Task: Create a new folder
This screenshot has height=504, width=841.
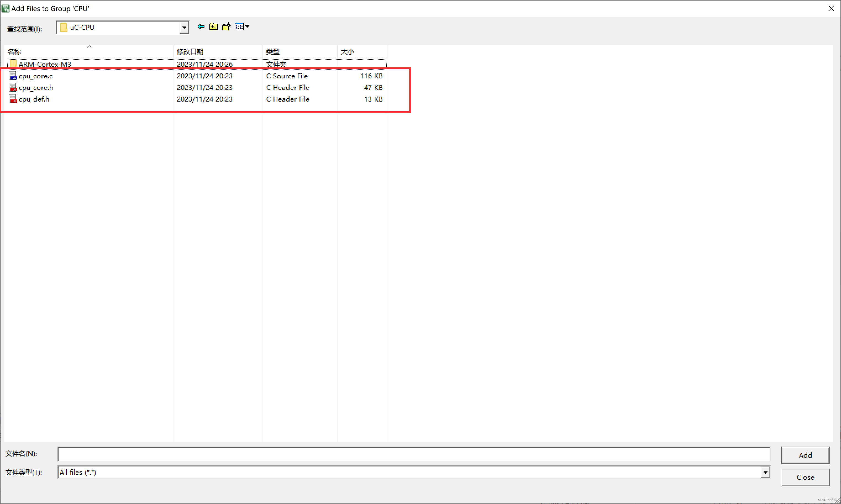Action: coord(226,26)
